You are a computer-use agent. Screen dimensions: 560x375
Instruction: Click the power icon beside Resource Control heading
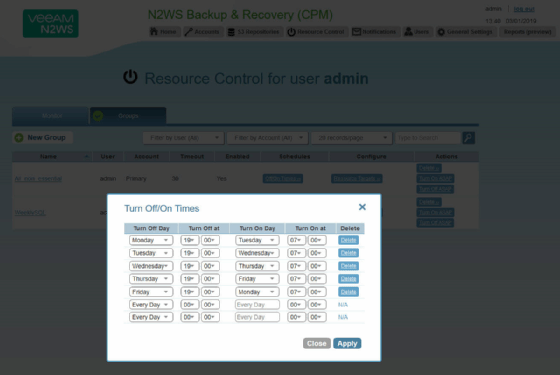click(x=130, y=77)
